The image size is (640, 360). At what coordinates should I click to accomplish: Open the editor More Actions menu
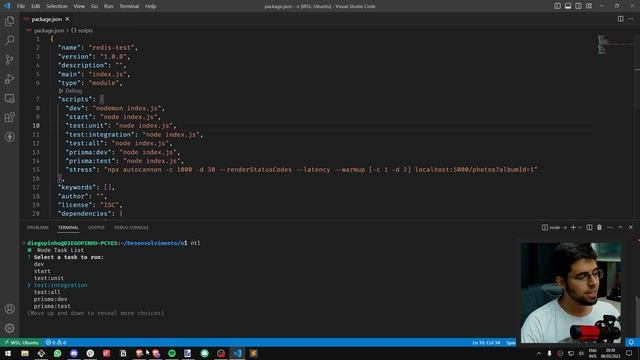(x=631, y=19)
